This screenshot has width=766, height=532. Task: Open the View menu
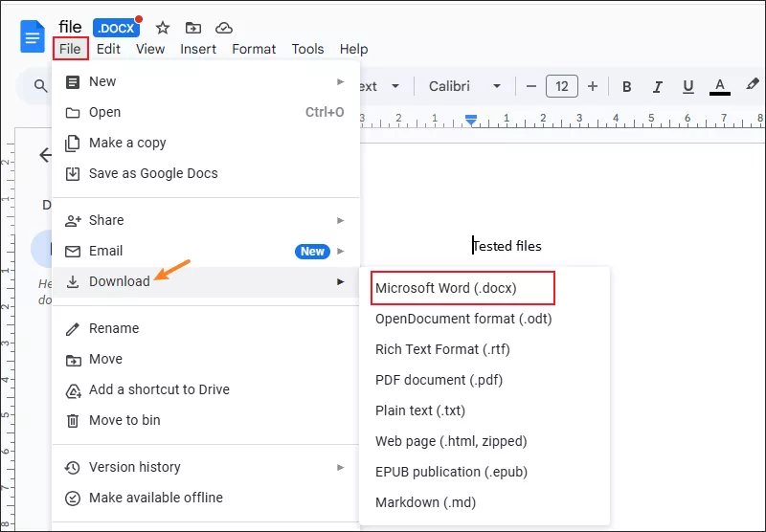click(150, 49)
